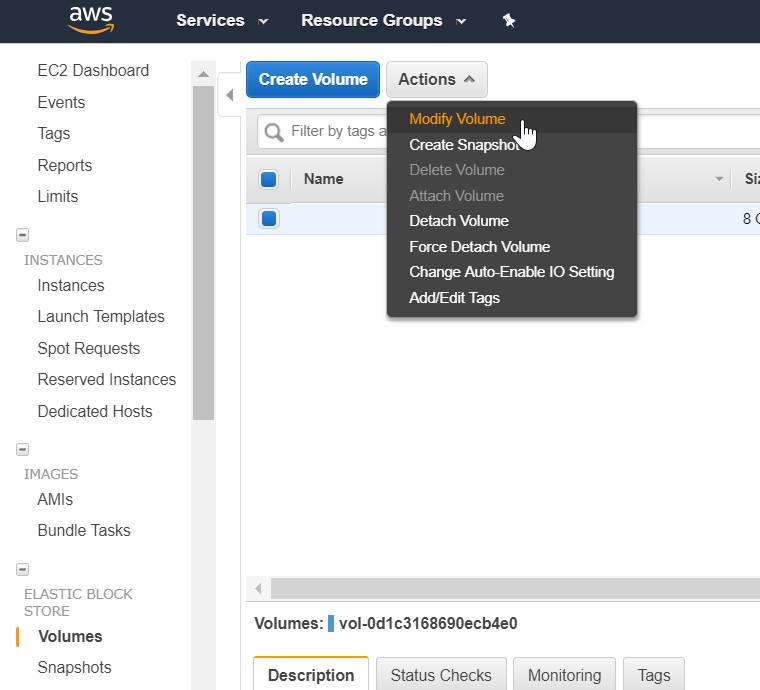Image resolution: width=760 pixels, height=690 pixels.
Task: Open the Services dropdown menu
Action: 222,20
